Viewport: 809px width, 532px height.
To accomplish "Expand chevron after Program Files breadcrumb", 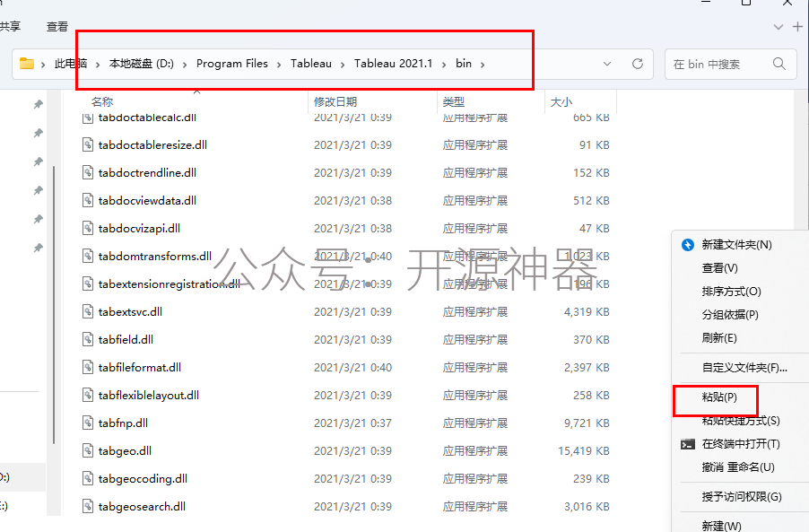I will click(x=279, y=65).
